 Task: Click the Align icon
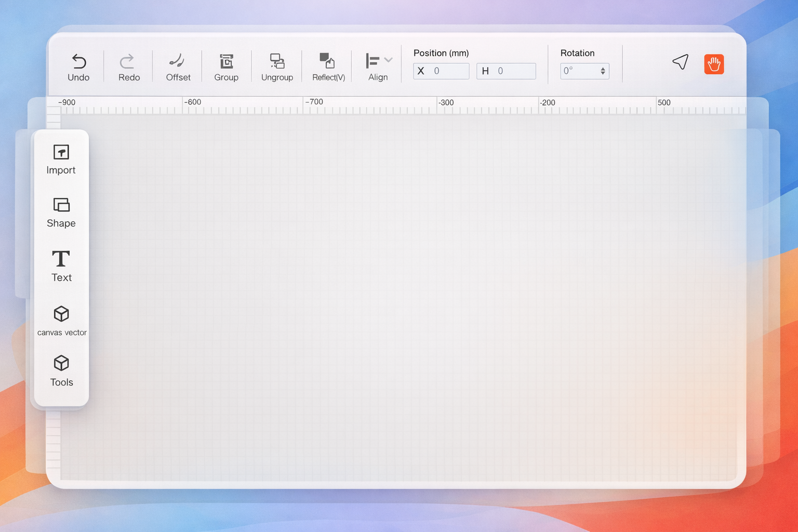coord(373,61)
